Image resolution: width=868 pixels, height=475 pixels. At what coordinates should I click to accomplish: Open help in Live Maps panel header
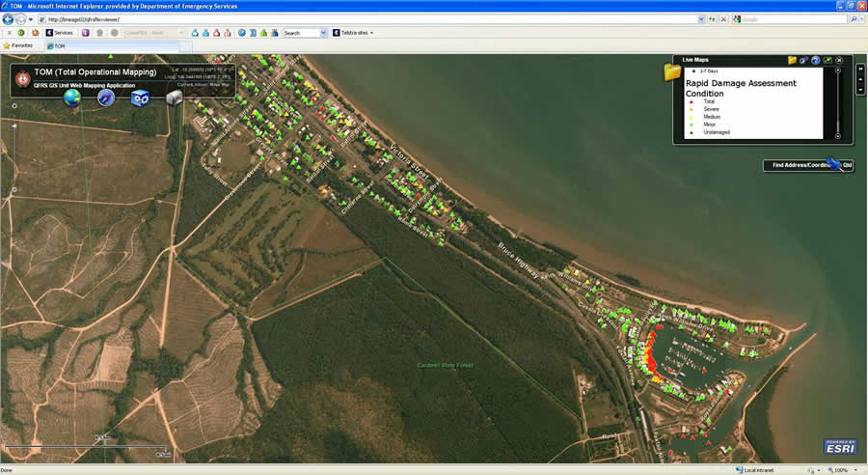tap(815, 60)
